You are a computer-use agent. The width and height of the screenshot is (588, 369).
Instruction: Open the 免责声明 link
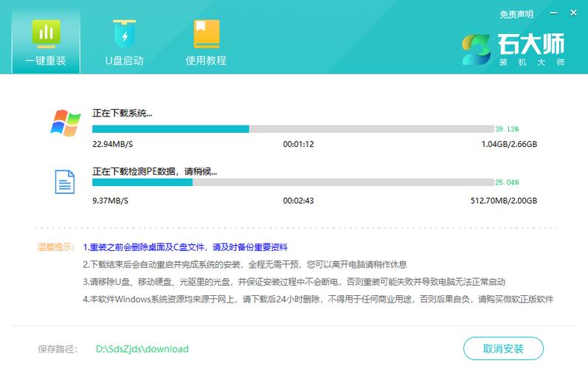click(x=516, y=14)
